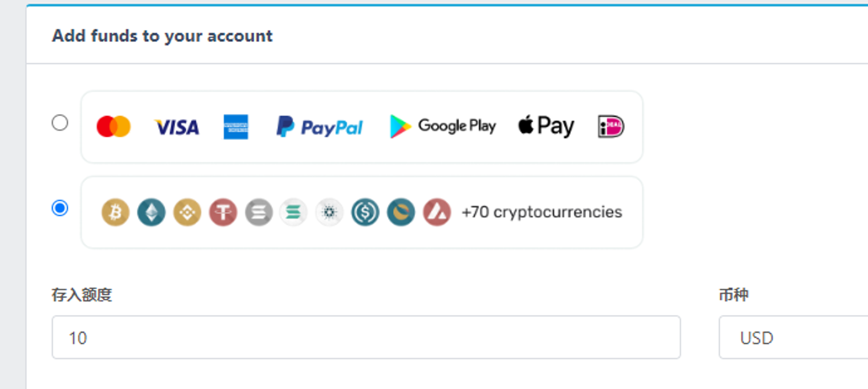868x389 pixels.
Task: Click the deposit amount field showing 10
Action: click(x=366, y=337)
